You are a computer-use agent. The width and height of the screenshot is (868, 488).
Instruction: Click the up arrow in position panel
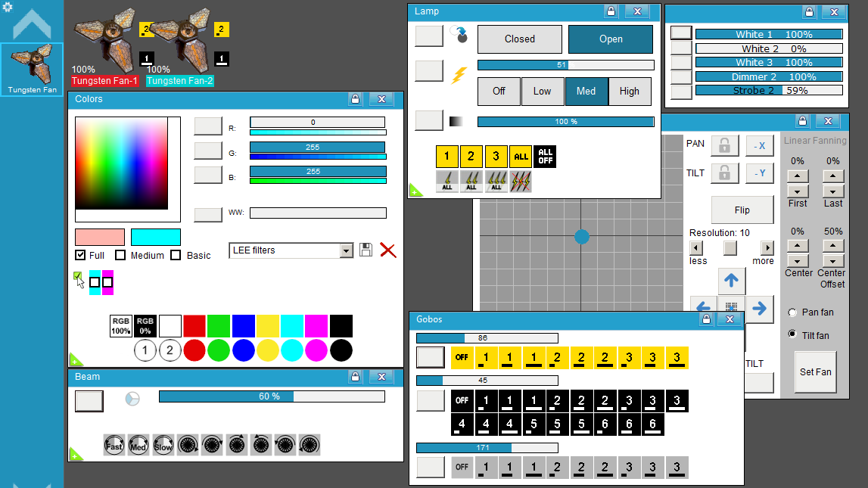tap(731, 281)
